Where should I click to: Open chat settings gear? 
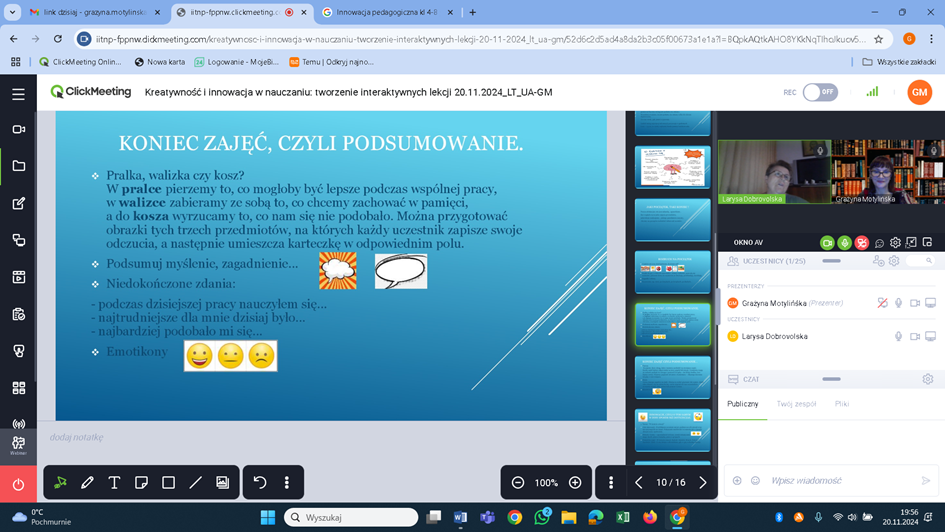928,379
